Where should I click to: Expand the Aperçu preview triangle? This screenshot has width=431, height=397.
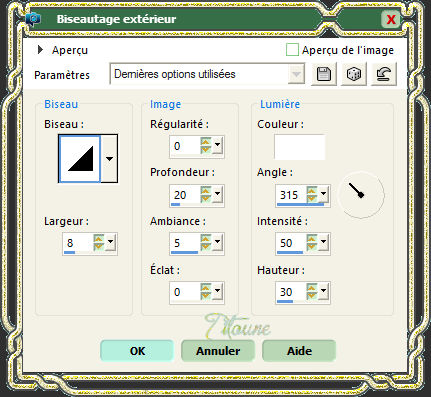[40, 50]
